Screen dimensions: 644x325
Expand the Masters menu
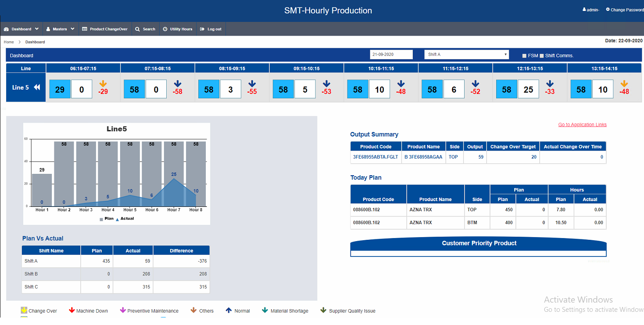[61, 29]
